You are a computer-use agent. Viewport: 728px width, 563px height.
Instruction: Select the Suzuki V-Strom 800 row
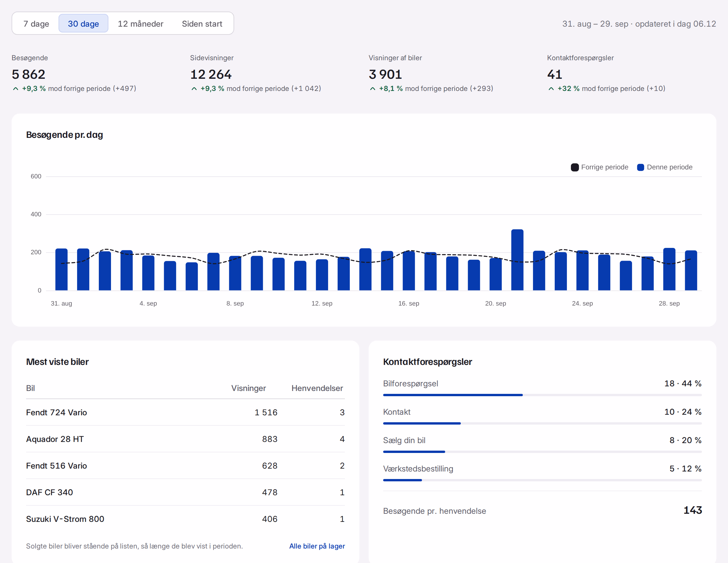pyautogui.click(x=185, y=519)
